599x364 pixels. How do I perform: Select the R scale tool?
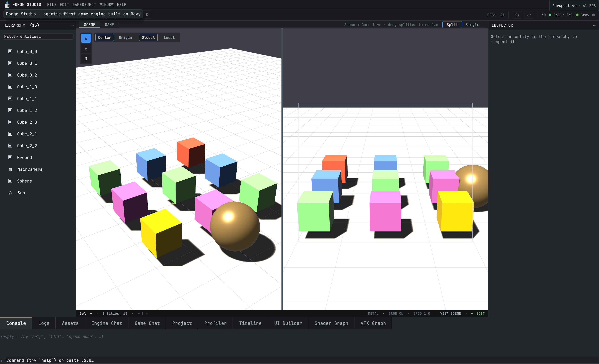click(x=86, y=59)
